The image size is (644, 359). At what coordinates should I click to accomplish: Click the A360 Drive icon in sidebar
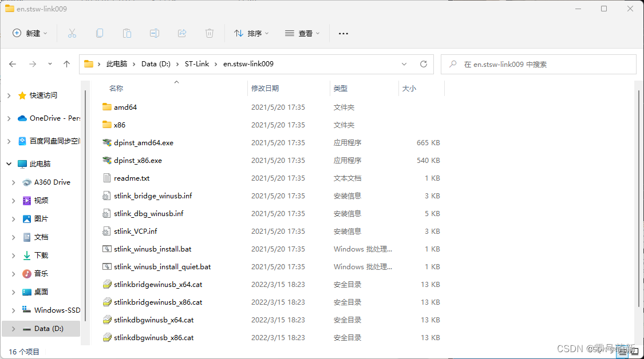(27, 182)
